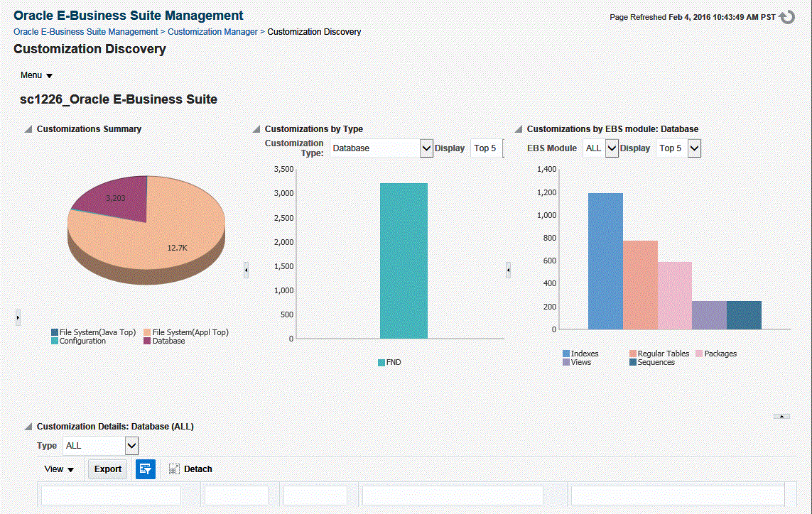The image size is (812, 514).
Task: Click the Customization Discovery breadcrumb text
Action: [x=314, y=31]
